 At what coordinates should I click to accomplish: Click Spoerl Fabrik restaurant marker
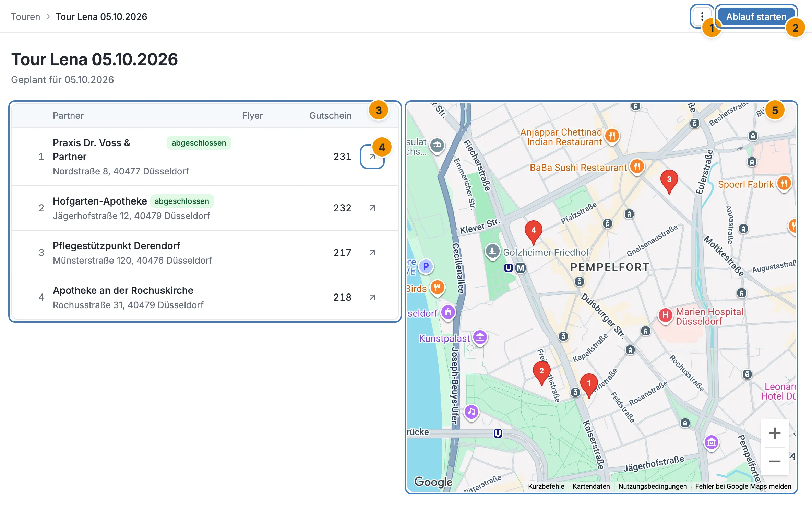[x=784, y=183]
